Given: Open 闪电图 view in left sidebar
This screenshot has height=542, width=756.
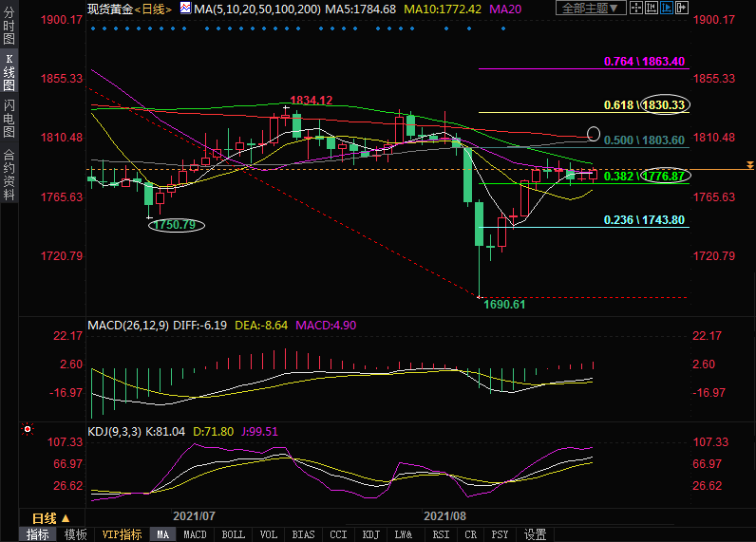Looking at the screenshot, I should [x=9, y=118].
